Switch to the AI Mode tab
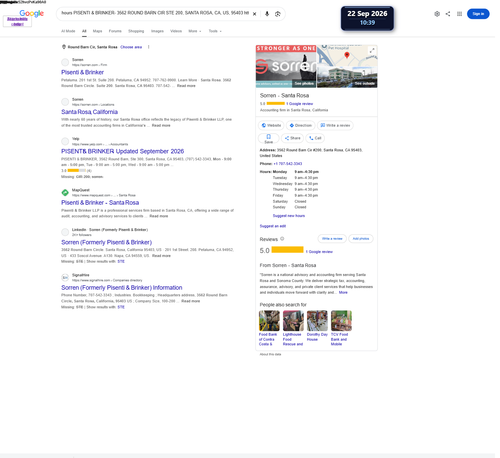This screenshot has width=500, height=458. click(x=69, y=31)
